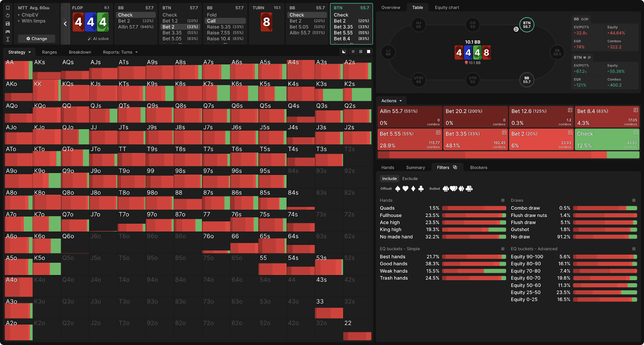Toggle the Hands filter group checkbox
Viewport: 644px width, 345px height.
(x=503, y=200)
